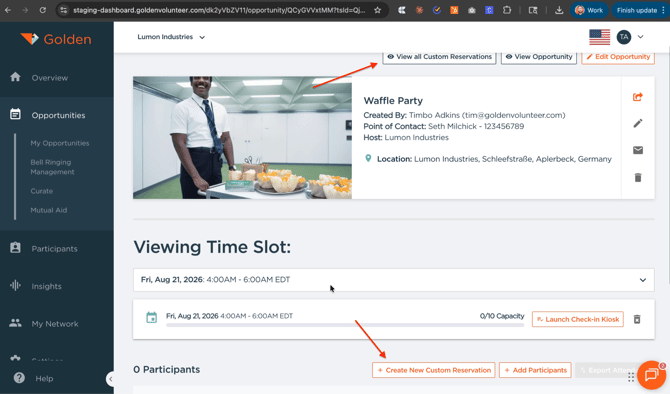Click the envelope email icon on opportunity card
The image size is (670, 394).
(x=638, y=150)
